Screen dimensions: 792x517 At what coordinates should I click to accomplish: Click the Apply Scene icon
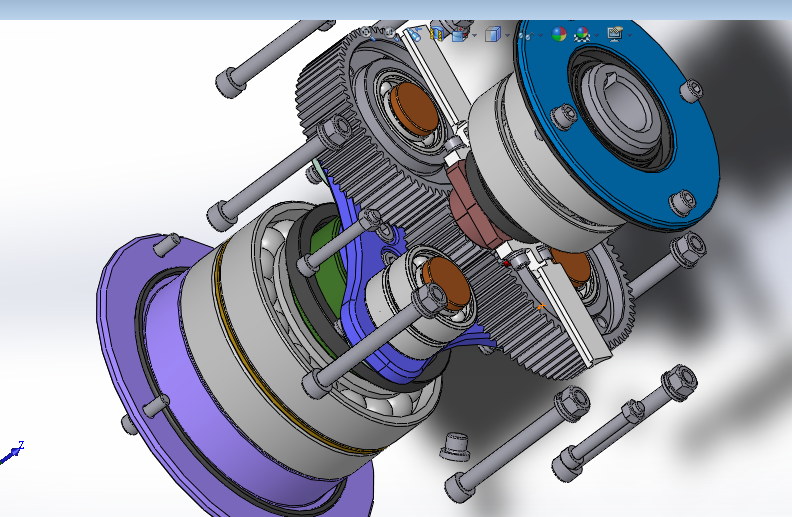(x=582, y=34)
